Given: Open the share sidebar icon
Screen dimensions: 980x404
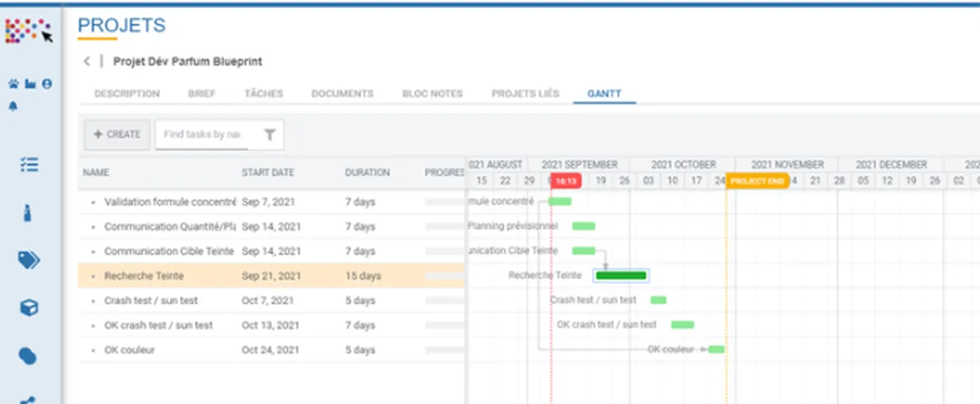Looking at the screenshot, I should 29,400.
